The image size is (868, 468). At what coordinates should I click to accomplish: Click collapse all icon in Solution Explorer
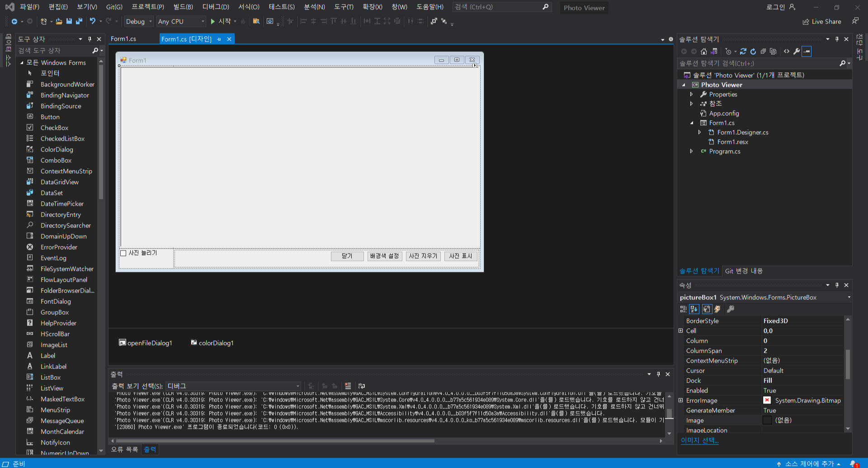[x=763, y=52]
